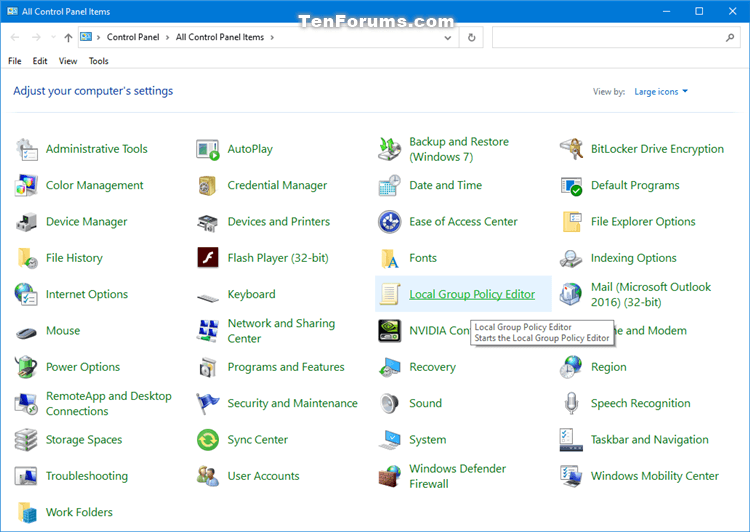This screenshot has height=532, width=750.
Task: Open the Internet Options globe icon
Action: pyautogui.click(x=26, y=294)
